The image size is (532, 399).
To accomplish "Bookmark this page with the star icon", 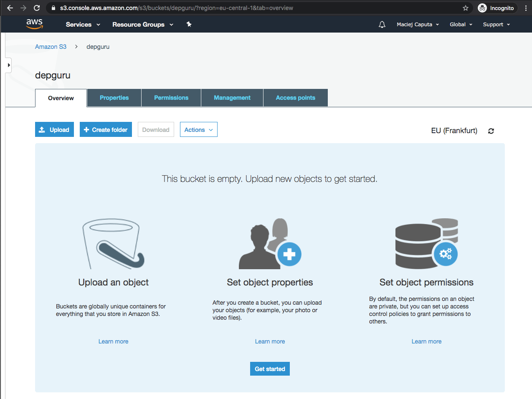I will [x=466, y=8].
